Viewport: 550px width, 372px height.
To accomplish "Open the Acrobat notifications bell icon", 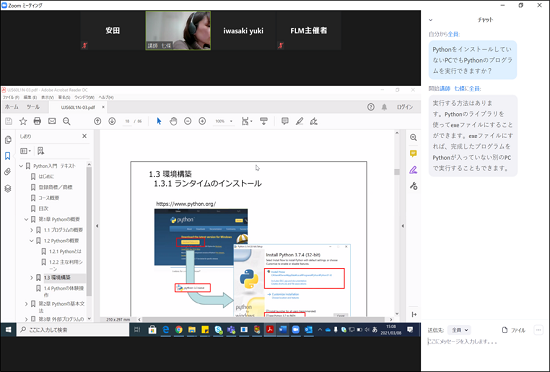I will click(384, 107).
